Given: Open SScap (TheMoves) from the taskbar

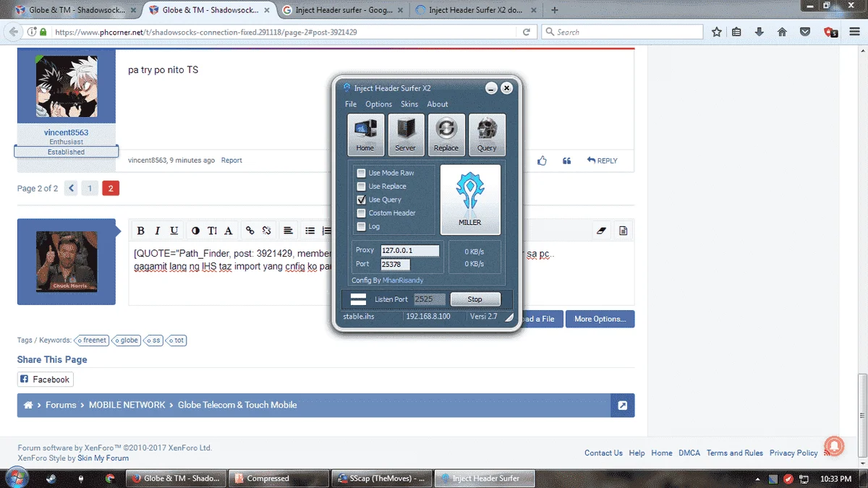Looking at the screenshot, I should click(x=383, y=479).
